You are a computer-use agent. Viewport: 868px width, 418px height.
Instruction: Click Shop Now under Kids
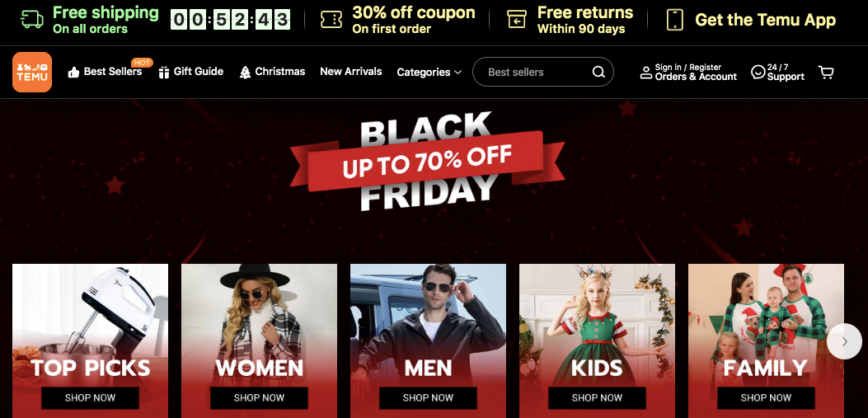pos(597,397)
